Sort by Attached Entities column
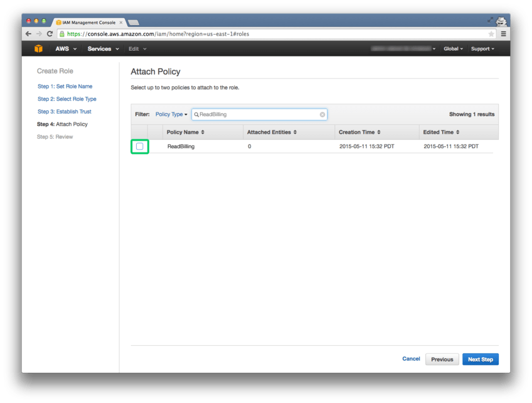 [x=272, y=132]
